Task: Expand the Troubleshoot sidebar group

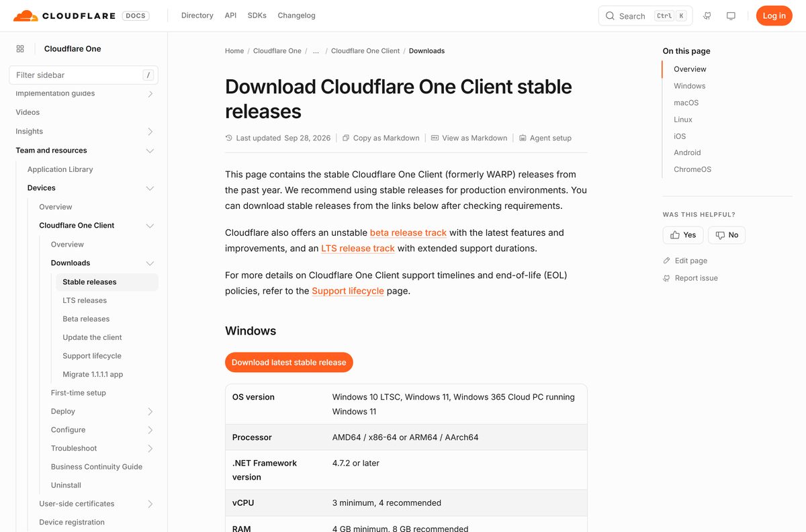Action: point(150,449)
